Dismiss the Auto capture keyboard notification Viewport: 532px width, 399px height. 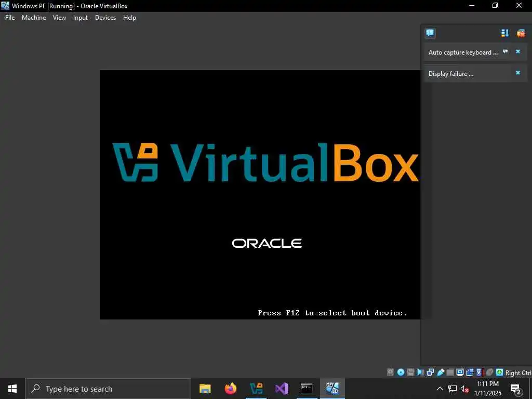518,51
